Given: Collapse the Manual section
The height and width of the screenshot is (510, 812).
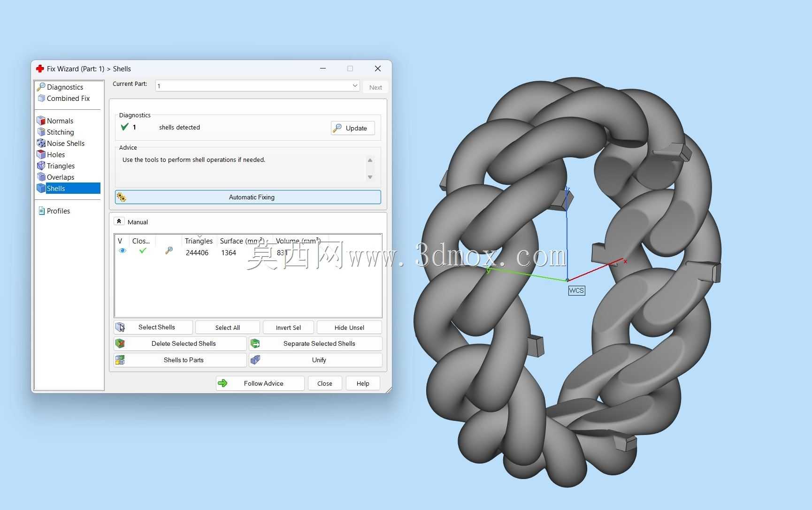Looking at the screenshot, I should (119, 221).
